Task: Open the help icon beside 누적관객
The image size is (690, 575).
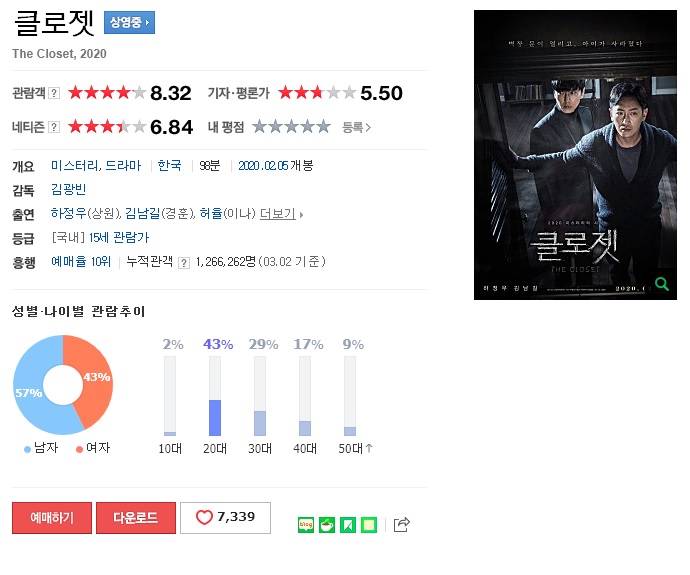Action: (184, 263)
